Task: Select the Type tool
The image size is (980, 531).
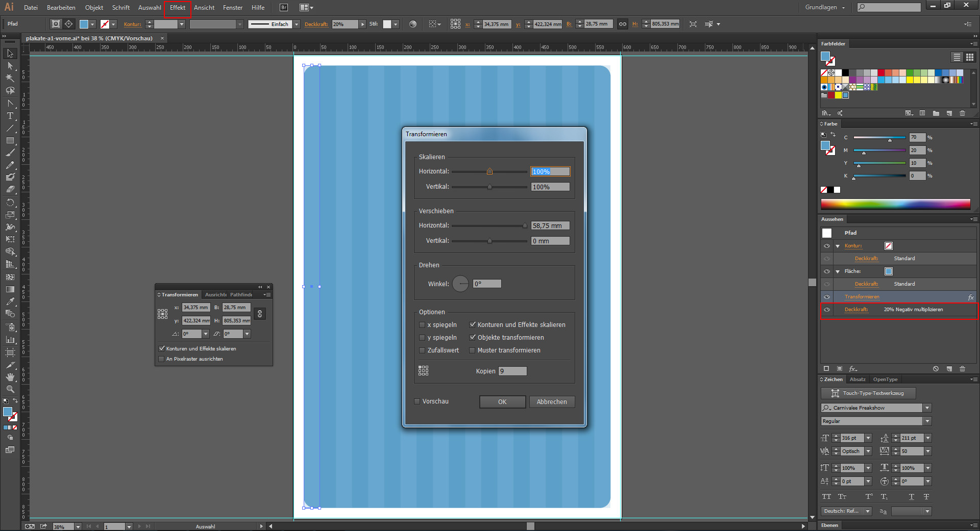Action: pyautogui.click(x=10, y=116)
